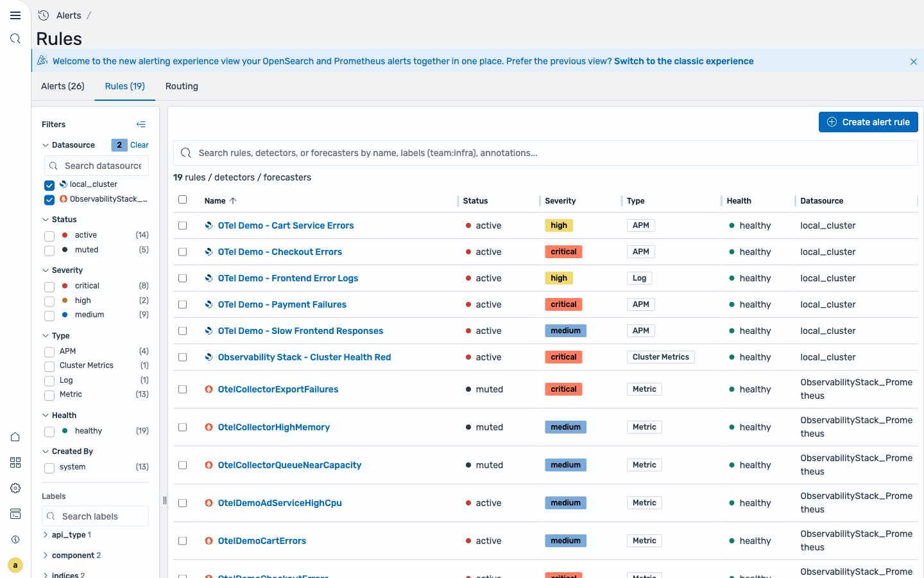Collapse the Type filter section

pyautogui.click(x=46, y=336)
